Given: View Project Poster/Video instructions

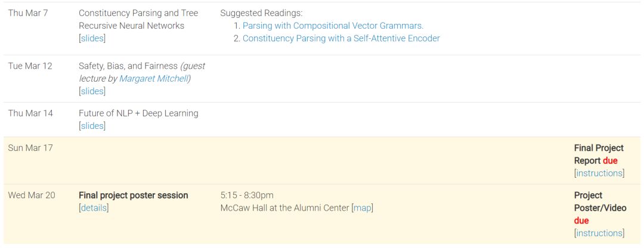Looking at the screenshot, I should click(x=599, y=233).
